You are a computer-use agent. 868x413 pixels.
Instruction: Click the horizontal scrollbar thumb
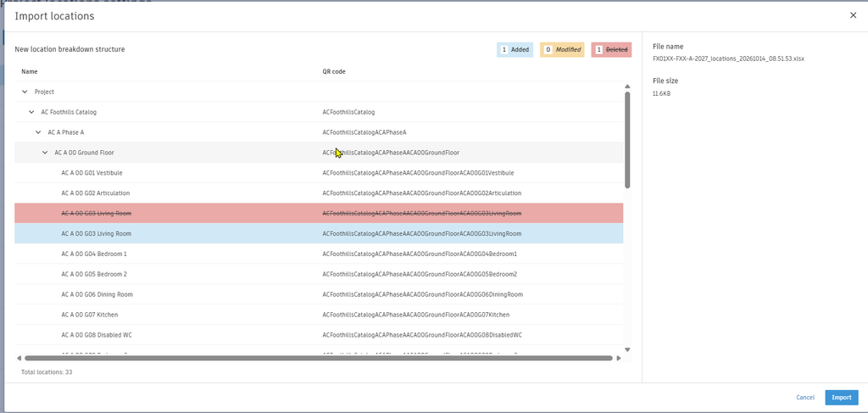(319, 358)
